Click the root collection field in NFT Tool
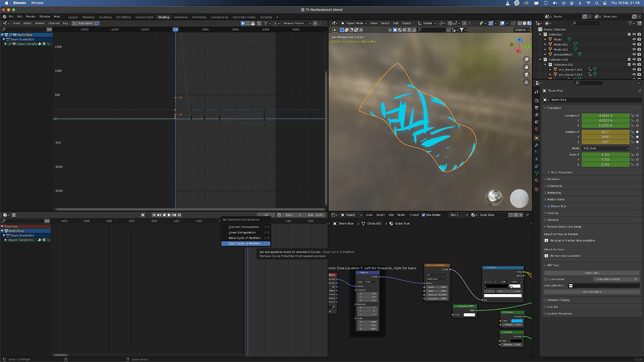The width and height of the screenshot is (644, 362). (x=604, y=286)
